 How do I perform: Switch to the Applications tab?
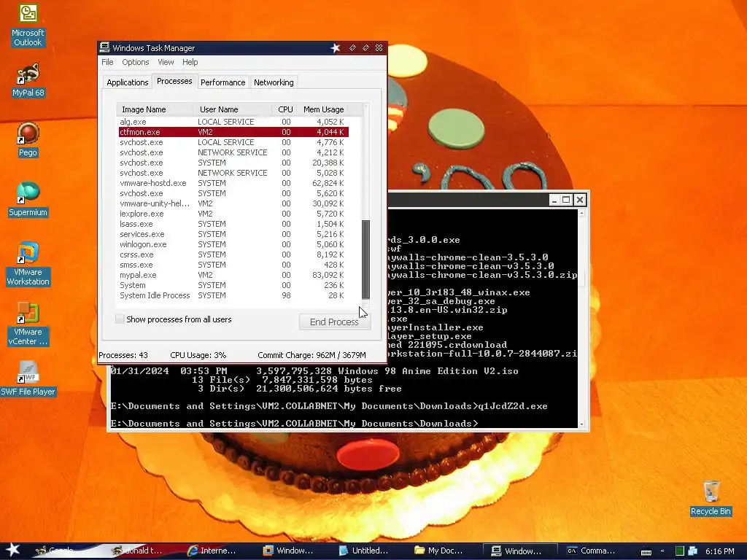(127, 82)
